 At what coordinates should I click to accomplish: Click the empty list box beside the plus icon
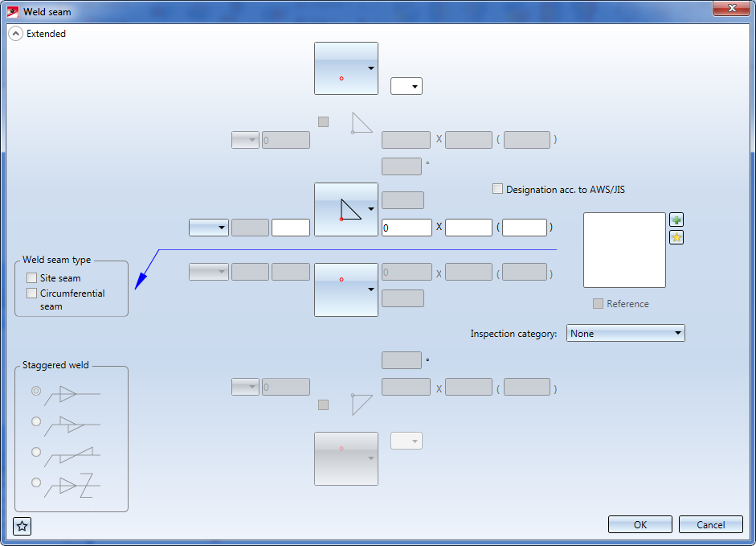(x=624, y=250)
